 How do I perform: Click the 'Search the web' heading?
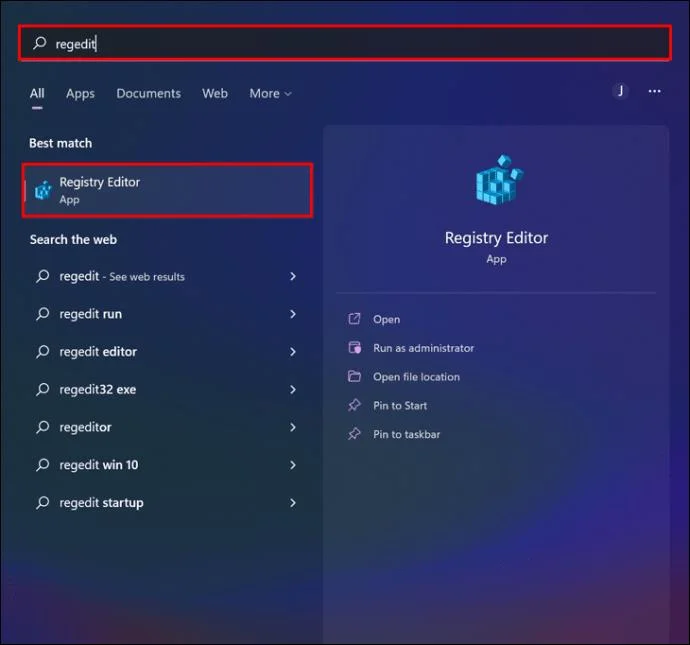tap(73, 240)
